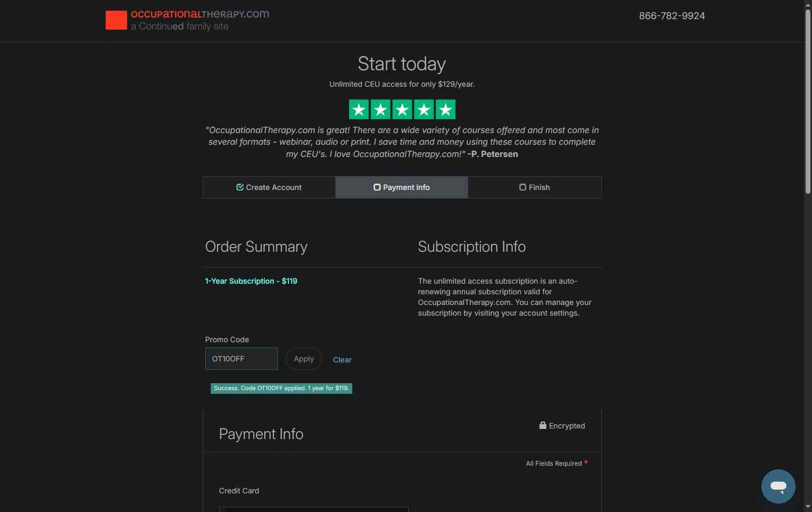Click the 'Order Summary' heading

coord(256,247)
